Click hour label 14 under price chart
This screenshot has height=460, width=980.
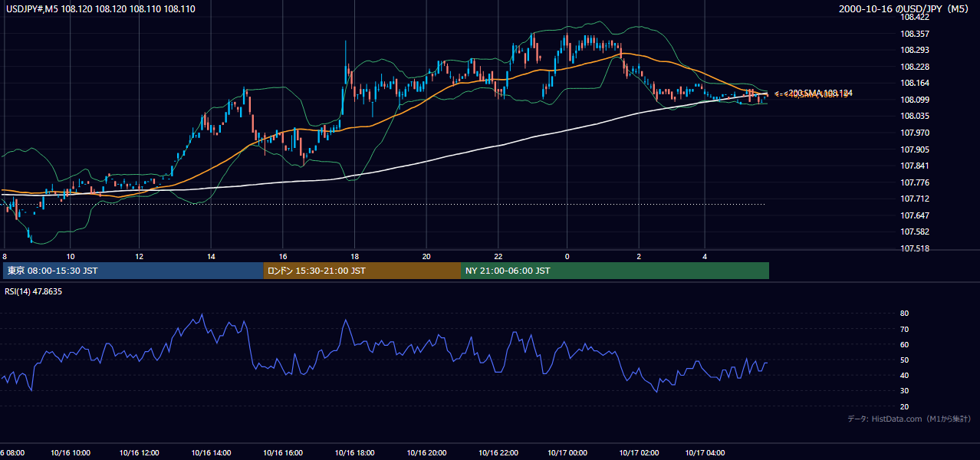pos(210,256)
